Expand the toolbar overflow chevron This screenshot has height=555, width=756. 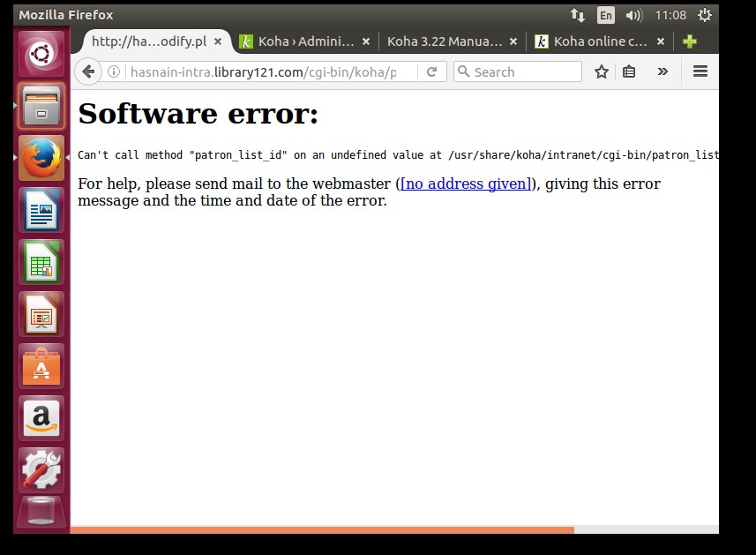tap(662, 71)
